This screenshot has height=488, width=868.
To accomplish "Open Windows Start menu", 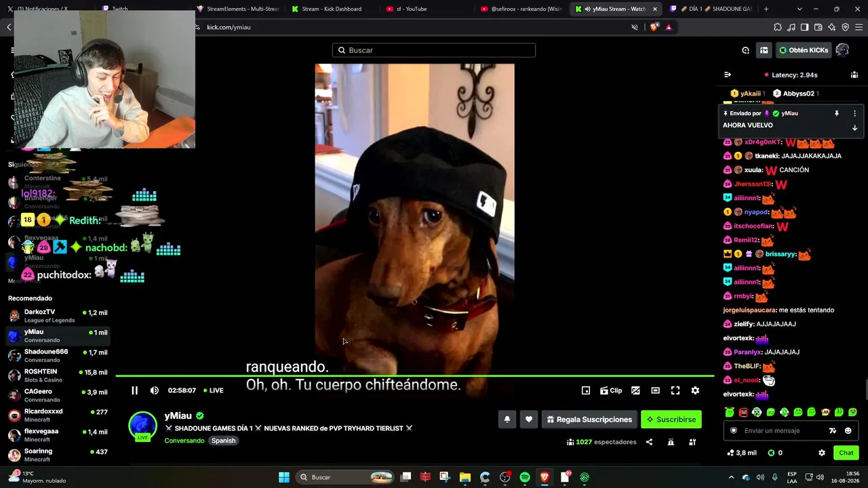I will pyautogui.click(x=284, y=477).
